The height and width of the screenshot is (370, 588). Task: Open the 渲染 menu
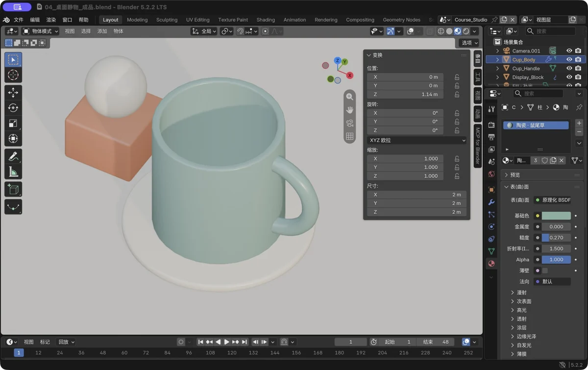[51, 20]
